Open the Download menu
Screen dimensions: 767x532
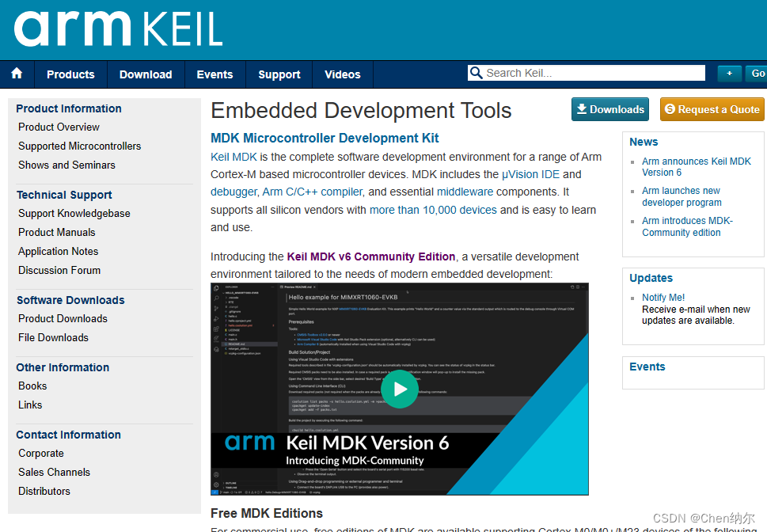[146, 74]
